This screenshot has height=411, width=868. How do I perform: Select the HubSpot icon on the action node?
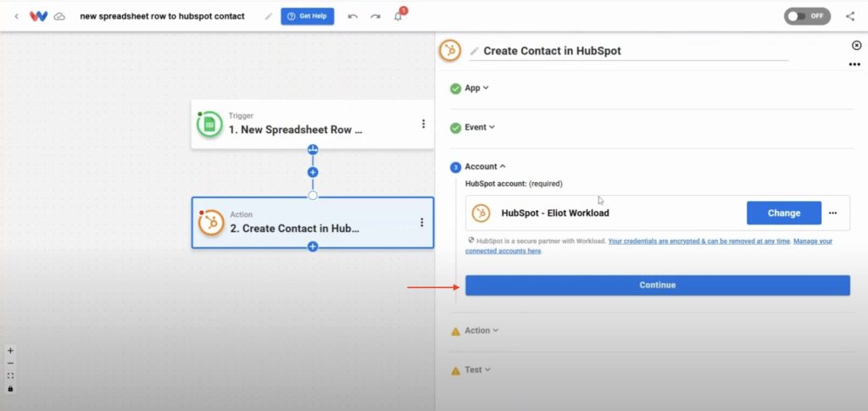point(211,223)
